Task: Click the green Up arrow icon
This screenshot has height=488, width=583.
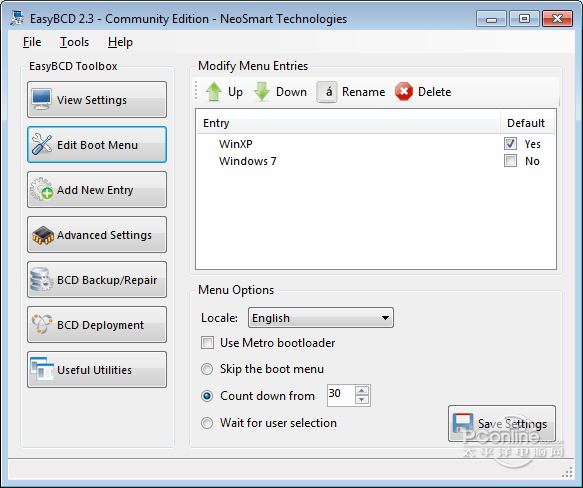Action: 214,92
